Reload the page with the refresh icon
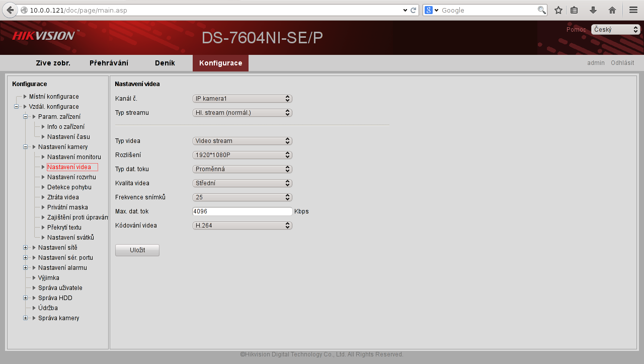Viewport: 644px width, 364px height. click(x=414, y=10)
